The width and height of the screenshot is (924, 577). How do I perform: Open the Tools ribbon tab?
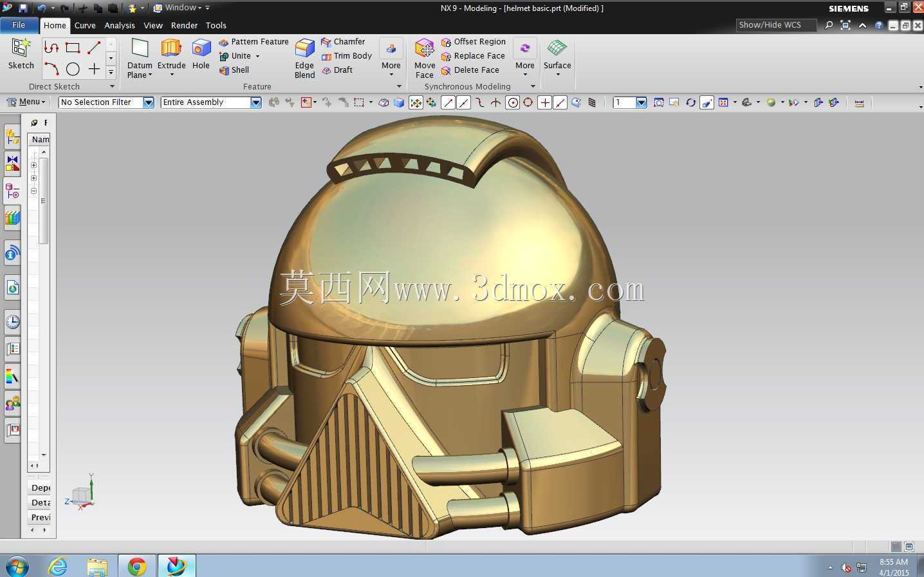(x=216, y=26)
